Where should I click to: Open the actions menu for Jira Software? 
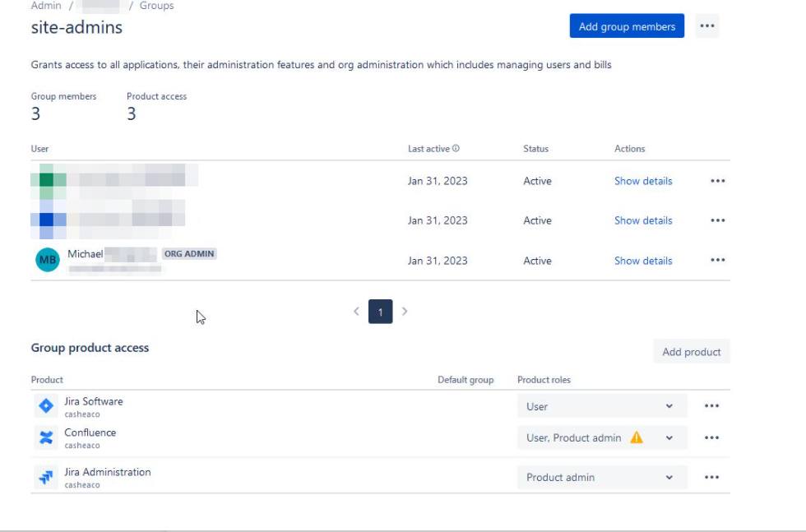pos(712,405)
